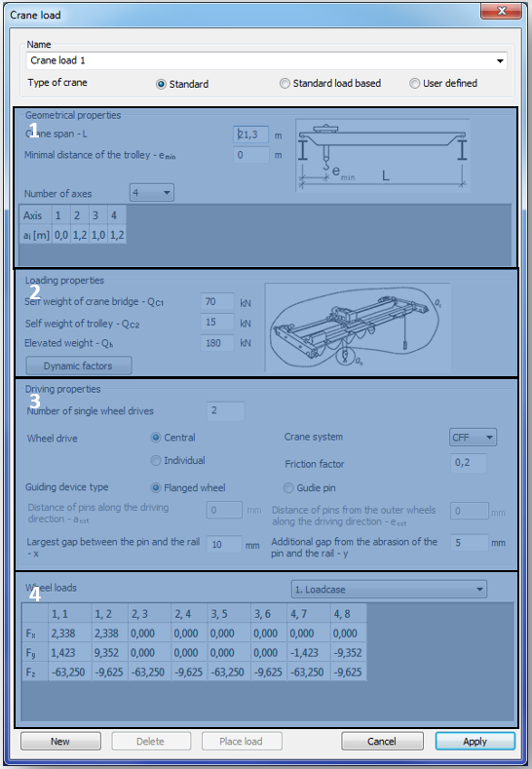
Task: Click the wheel loads column header 2, 4
Action: click(x=189, y=613)
